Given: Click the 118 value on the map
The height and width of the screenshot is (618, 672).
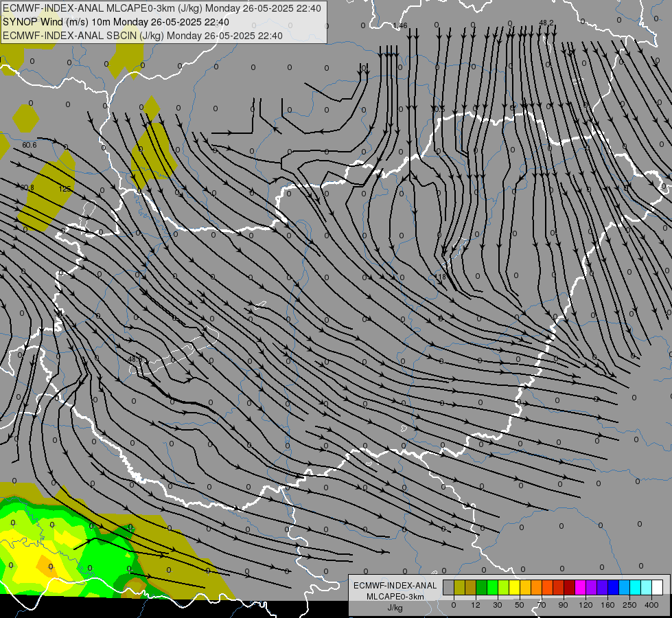Looking at the screenshot, I should click(x=440, y=277).
